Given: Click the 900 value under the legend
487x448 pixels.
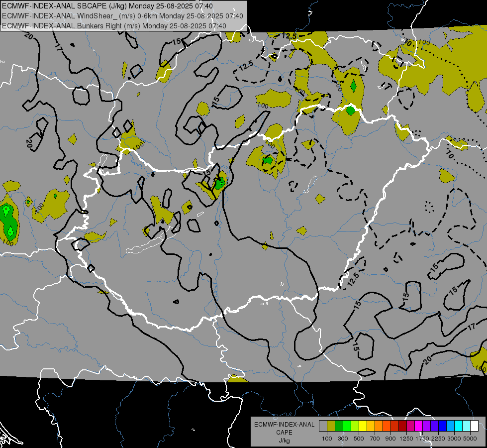Looking at the screenshot, I should pos(390,439).
